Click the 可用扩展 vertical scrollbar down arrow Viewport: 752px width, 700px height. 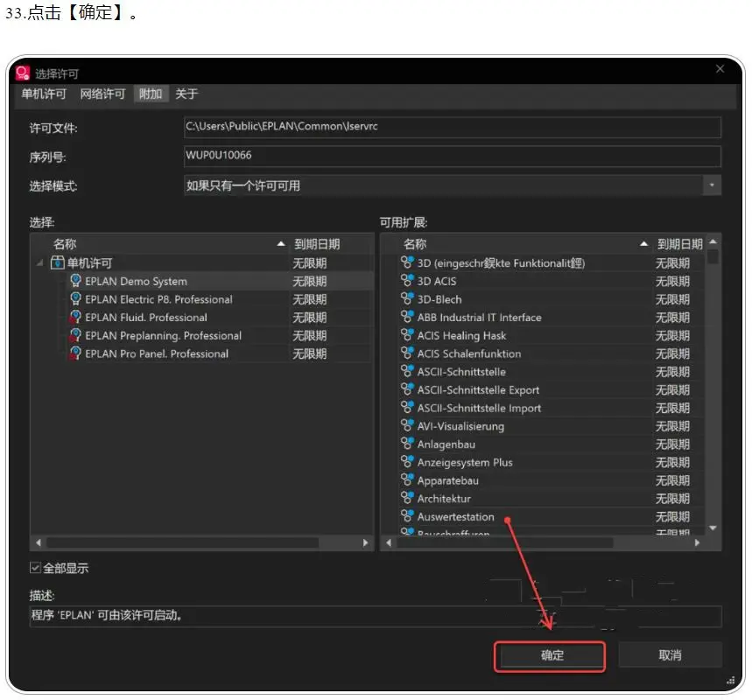713,528
